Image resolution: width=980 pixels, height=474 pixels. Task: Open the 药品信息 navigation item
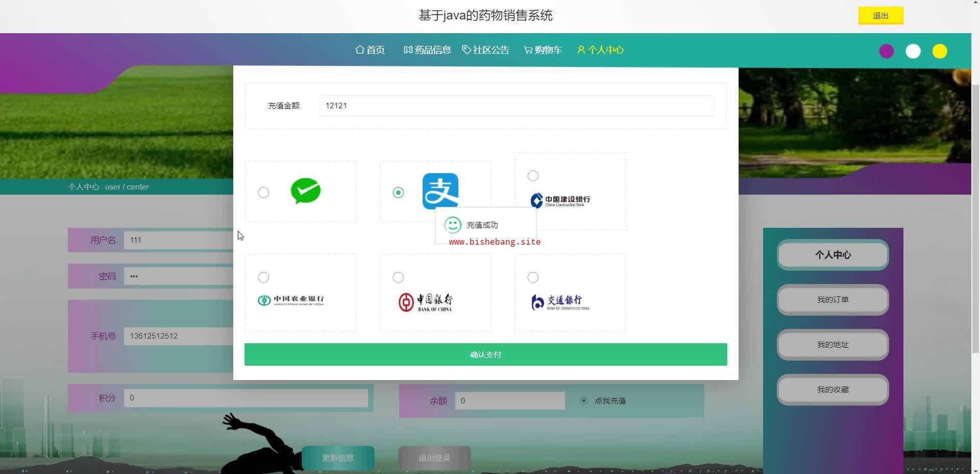427,50
